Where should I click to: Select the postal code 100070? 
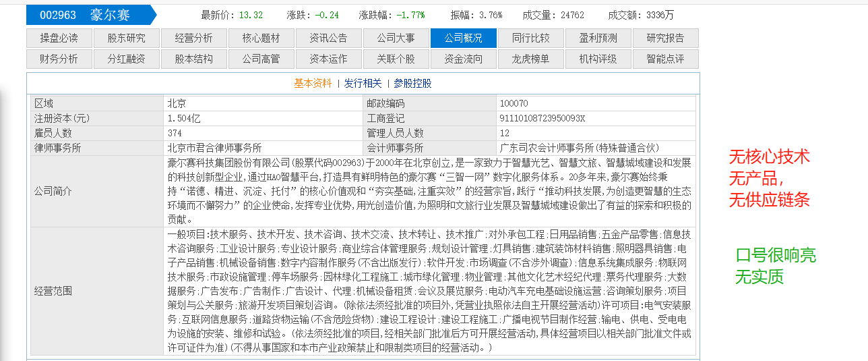(514, 103)
